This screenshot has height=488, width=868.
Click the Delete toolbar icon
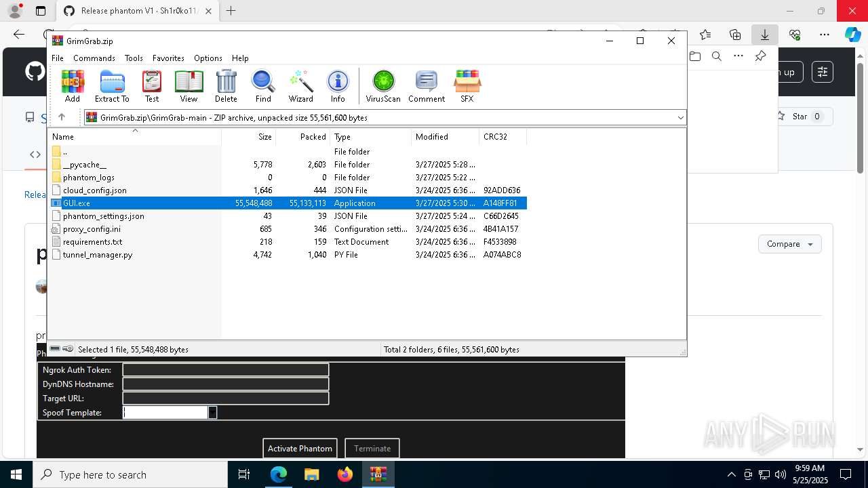pos(226,86)
